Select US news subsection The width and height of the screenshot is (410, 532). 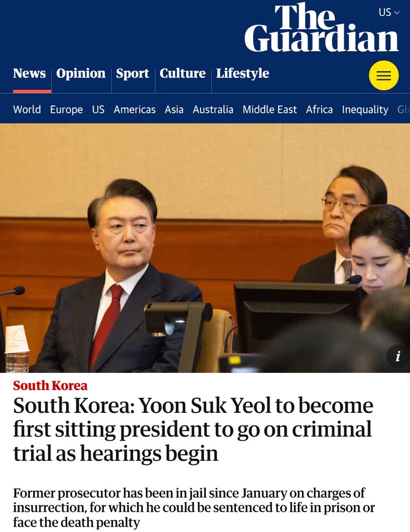(x=98, y=109)
